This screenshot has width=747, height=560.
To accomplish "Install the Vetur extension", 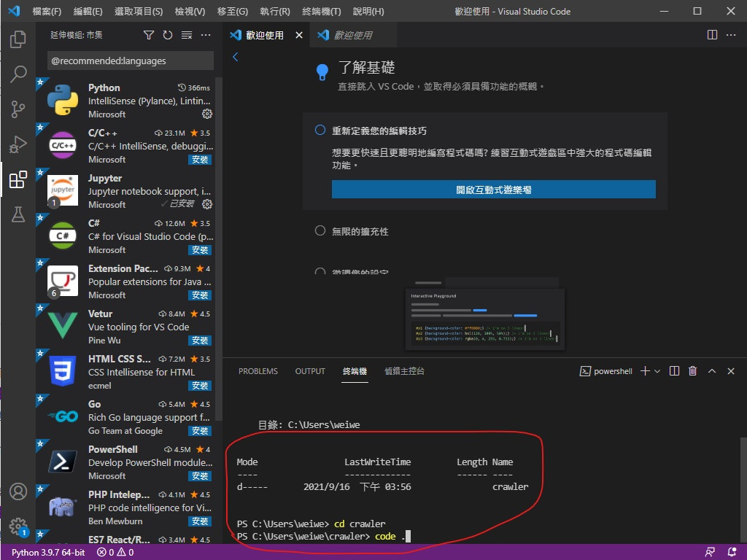I will click(x=200, y=341).
